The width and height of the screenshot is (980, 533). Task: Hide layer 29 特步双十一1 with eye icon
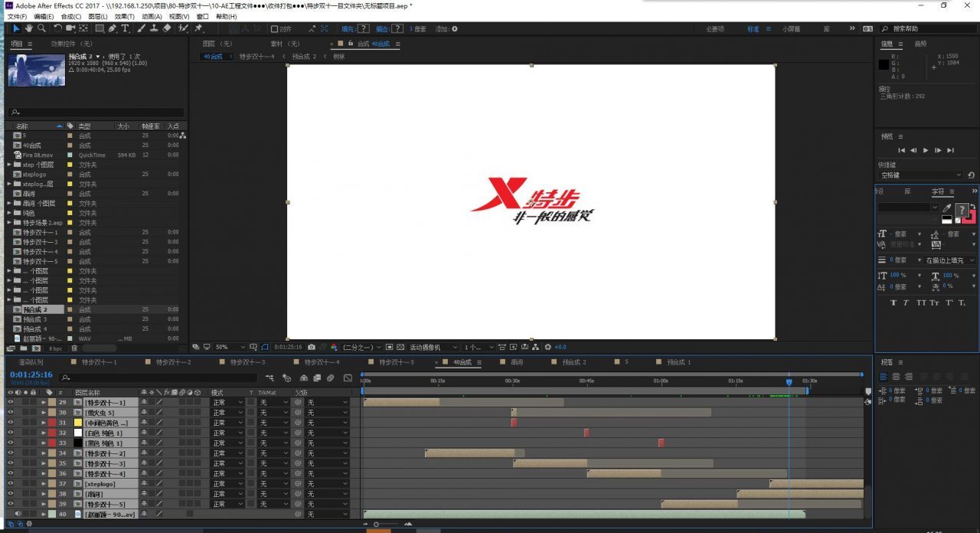(x=10, y=402)
